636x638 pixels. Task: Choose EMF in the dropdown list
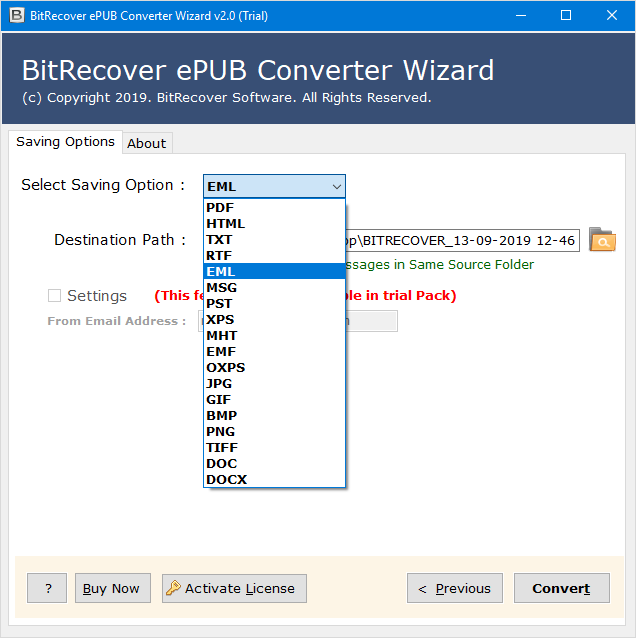[x=274, y=352]
